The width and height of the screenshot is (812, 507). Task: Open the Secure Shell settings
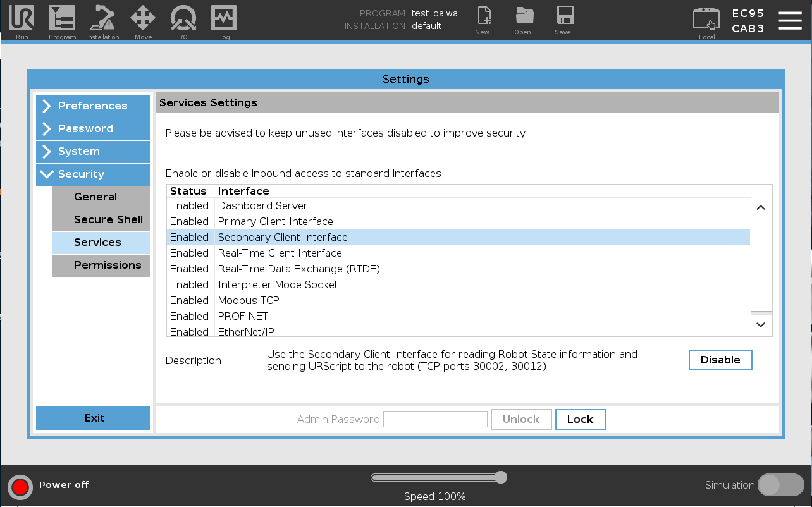pos(101,220)
